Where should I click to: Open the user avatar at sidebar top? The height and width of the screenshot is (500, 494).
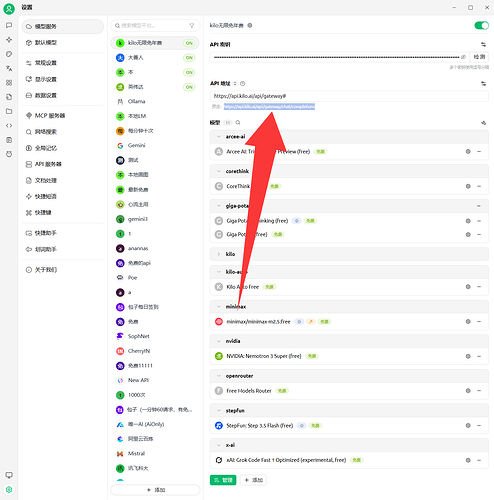9,9
